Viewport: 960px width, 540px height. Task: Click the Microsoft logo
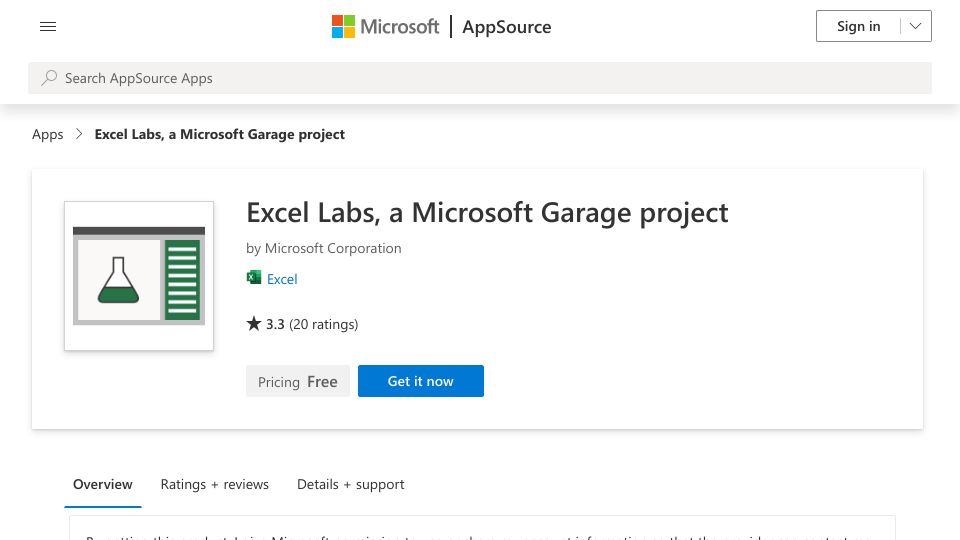point(385,26)
